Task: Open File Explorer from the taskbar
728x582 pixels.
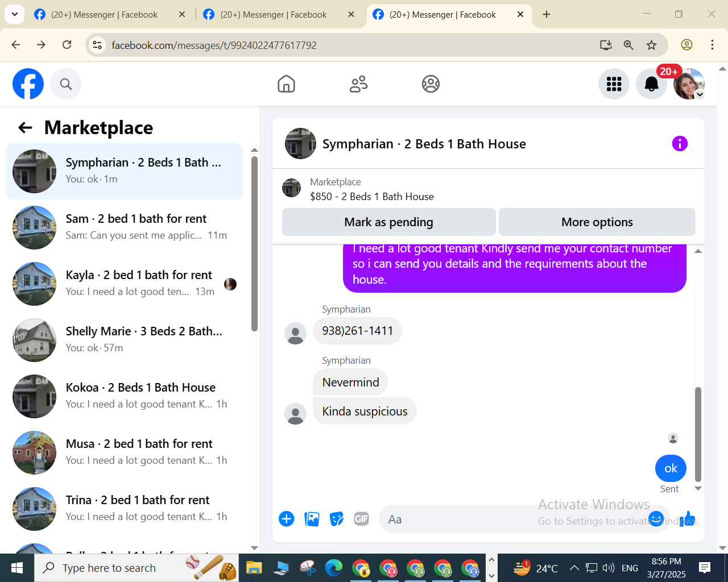Action: click(x=253, y=568)
